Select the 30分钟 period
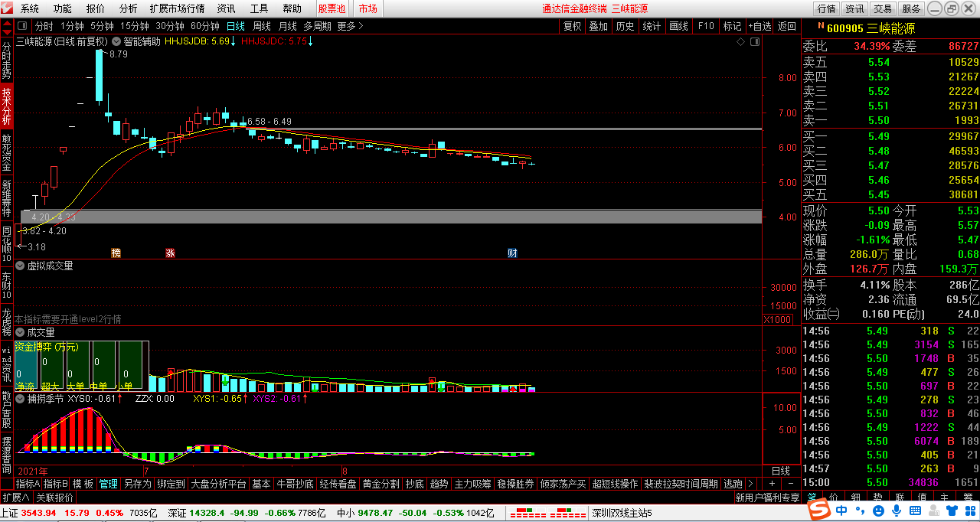The image size is (980, 522). 170,26
